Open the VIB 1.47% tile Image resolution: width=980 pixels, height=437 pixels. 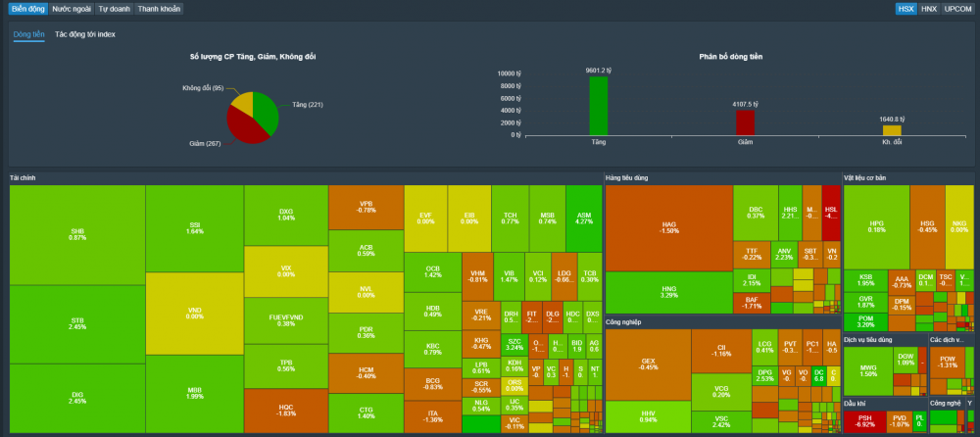(x=509, y=276)
